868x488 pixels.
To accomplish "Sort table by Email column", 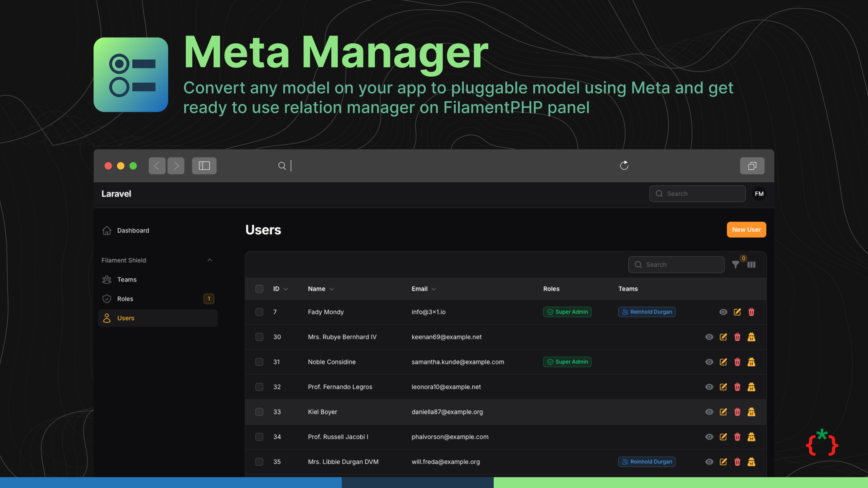I will click(x=423, y=289).
